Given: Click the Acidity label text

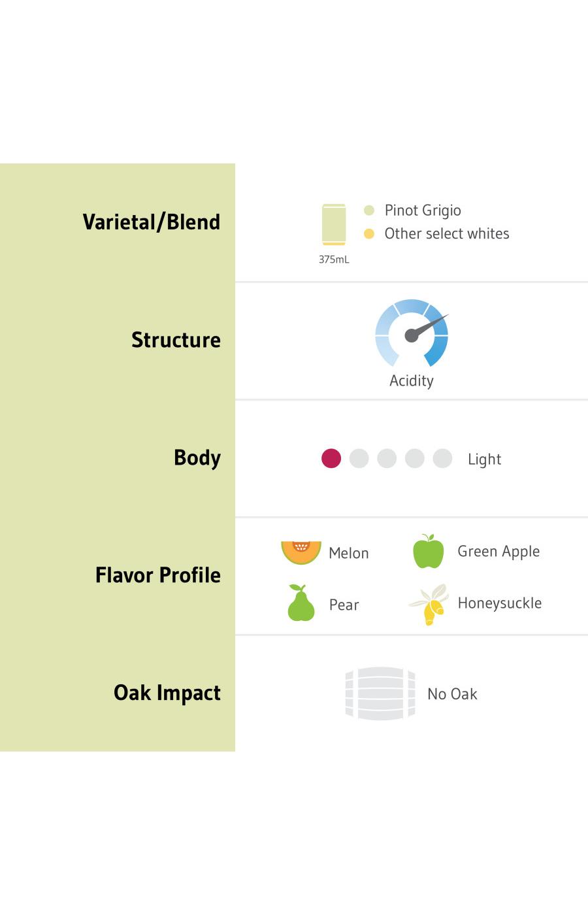Looking at the screenshot, I should coord(412,381).
